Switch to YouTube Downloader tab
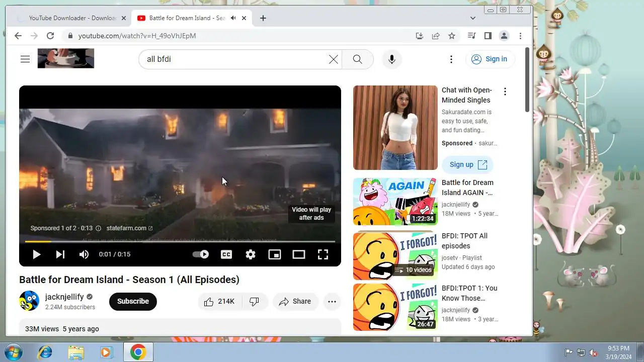Screen dimensions: 644x362 (72, 18)
